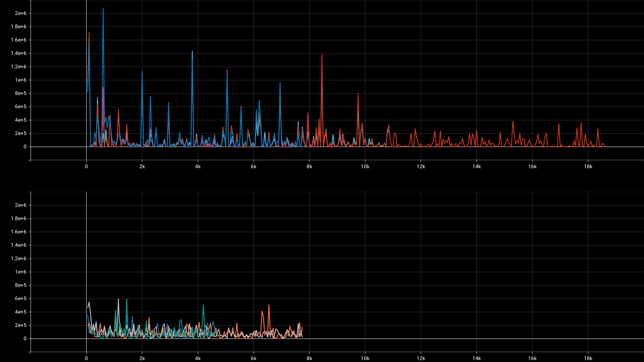Click the 16k x-axis label under lower chart
The height and width of the screenshot is (362, 644).
532,358
